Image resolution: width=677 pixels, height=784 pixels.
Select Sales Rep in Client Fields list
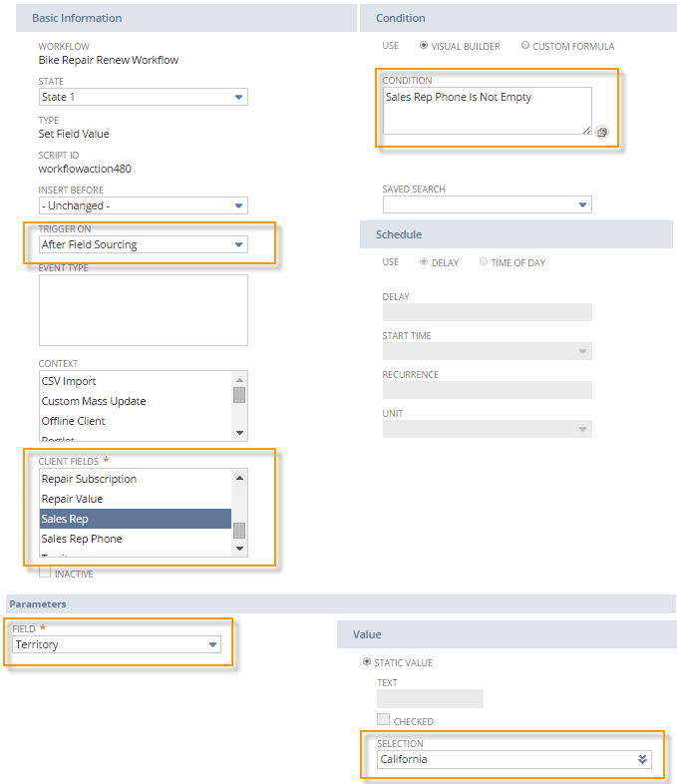coord(136,519)
